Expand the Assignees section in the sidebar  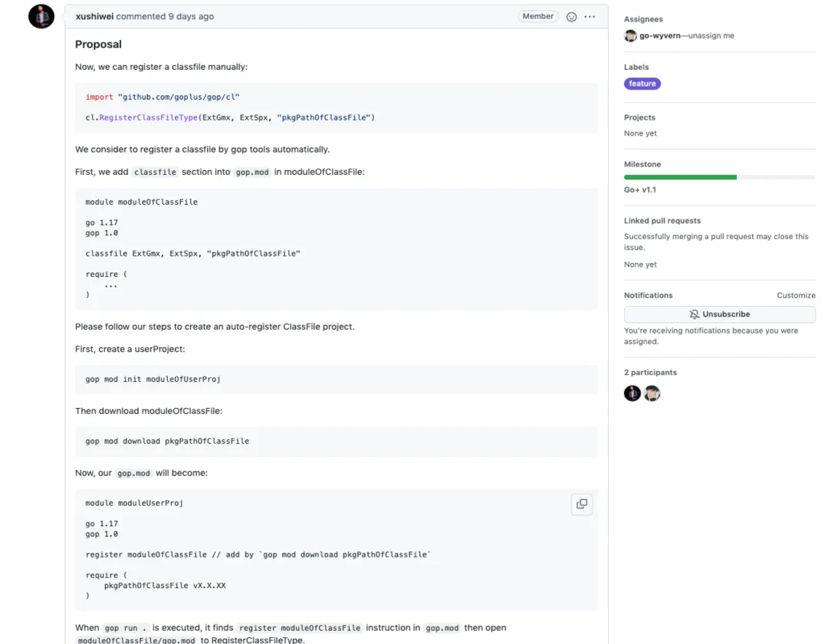643,19
